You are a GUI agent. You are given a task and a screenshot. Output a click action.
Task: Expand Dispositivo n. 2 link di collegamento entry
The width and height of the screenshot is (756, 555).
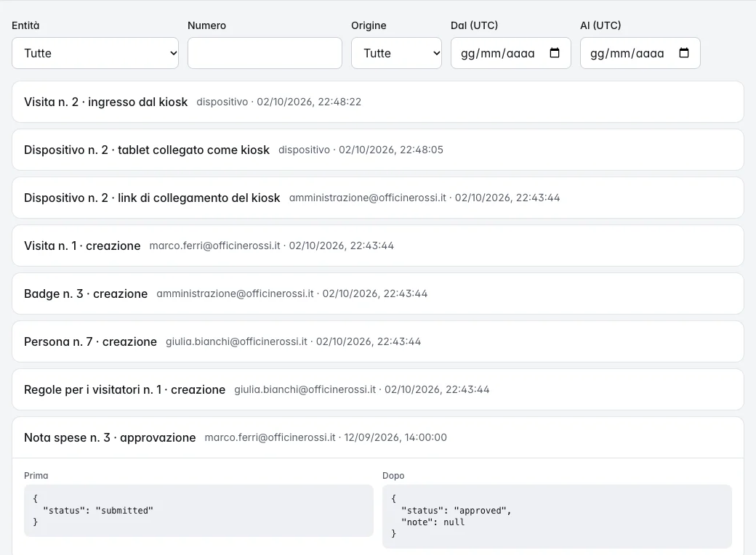(x=377, y=198)
